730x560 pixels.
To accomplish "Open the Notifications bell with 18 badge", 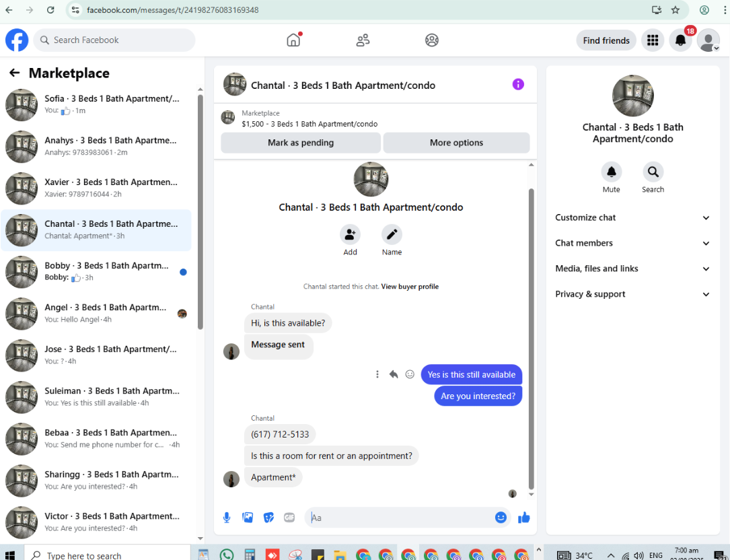I will point(680,40).
